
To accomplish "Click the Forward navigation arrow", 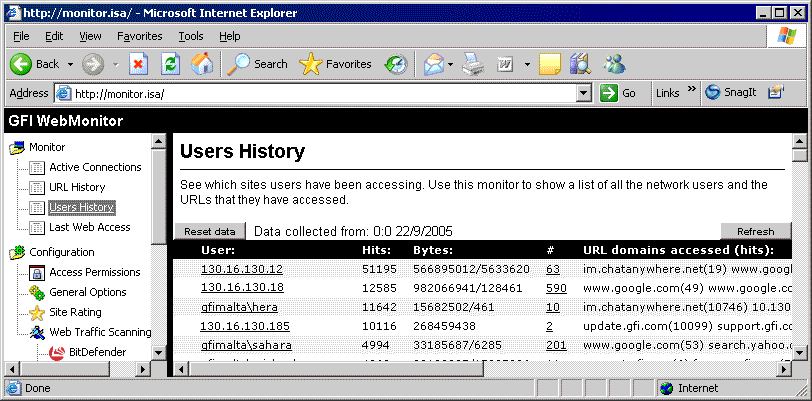I will click(x=93, y=64).
